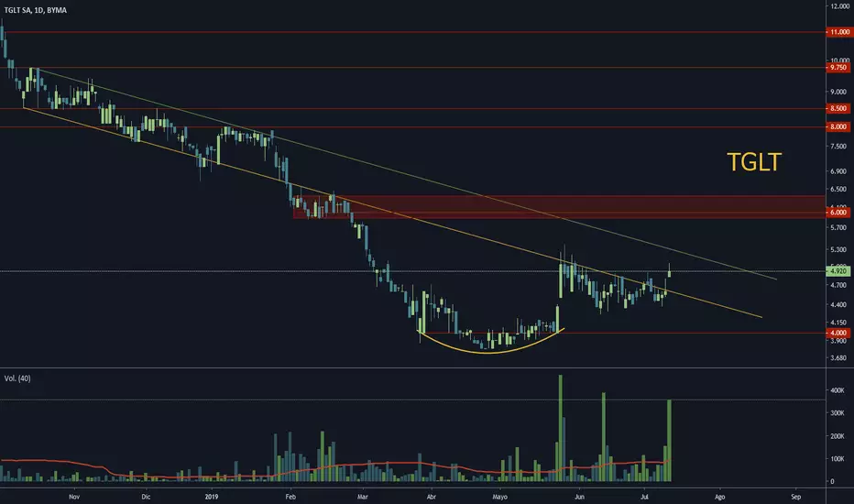The image size is (854, 504).
Task: Click the 6.900 price axis value
Action: [x=838, y=171]
